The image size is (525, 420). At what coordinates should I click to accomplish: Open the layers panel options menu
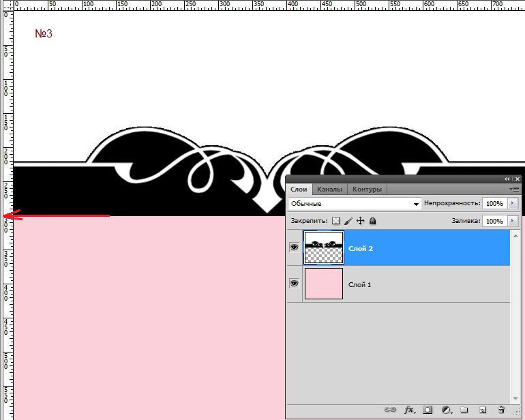click(515, 190)
